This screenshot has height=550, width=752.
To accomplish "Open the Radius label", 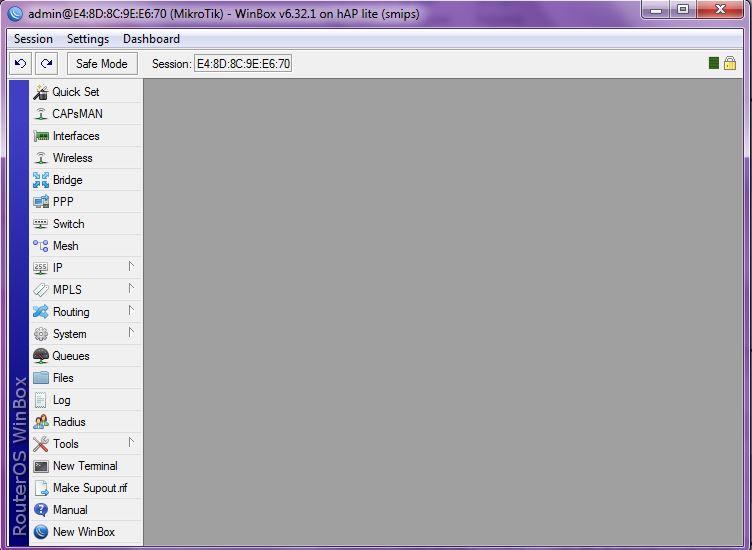I will pyautogui.click(x=69, y=422).
